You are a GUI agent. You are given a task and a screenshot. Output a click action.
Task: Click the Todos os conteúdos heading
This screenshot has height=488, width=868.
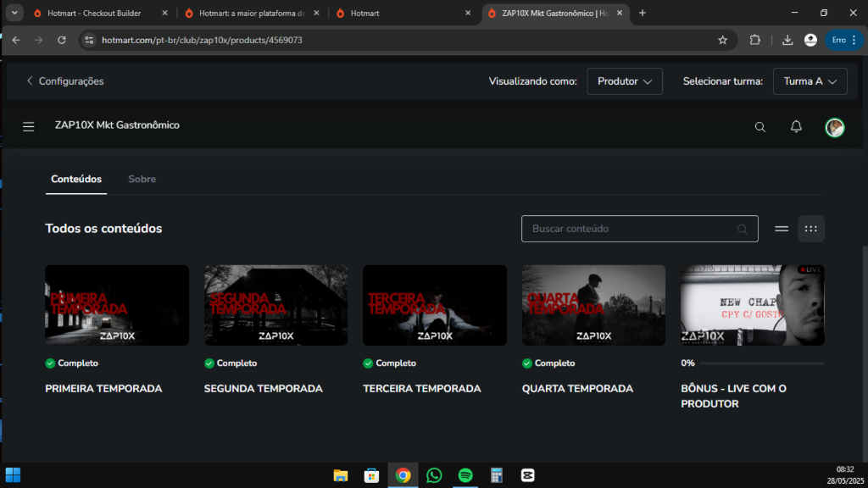[x=103, y=229]
